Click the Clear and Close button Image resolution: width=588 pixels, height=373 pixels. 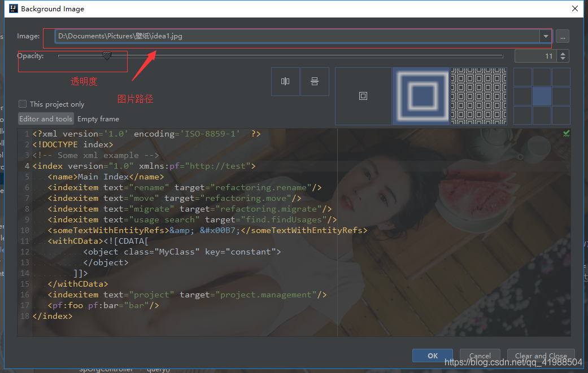tap(541, 356)
